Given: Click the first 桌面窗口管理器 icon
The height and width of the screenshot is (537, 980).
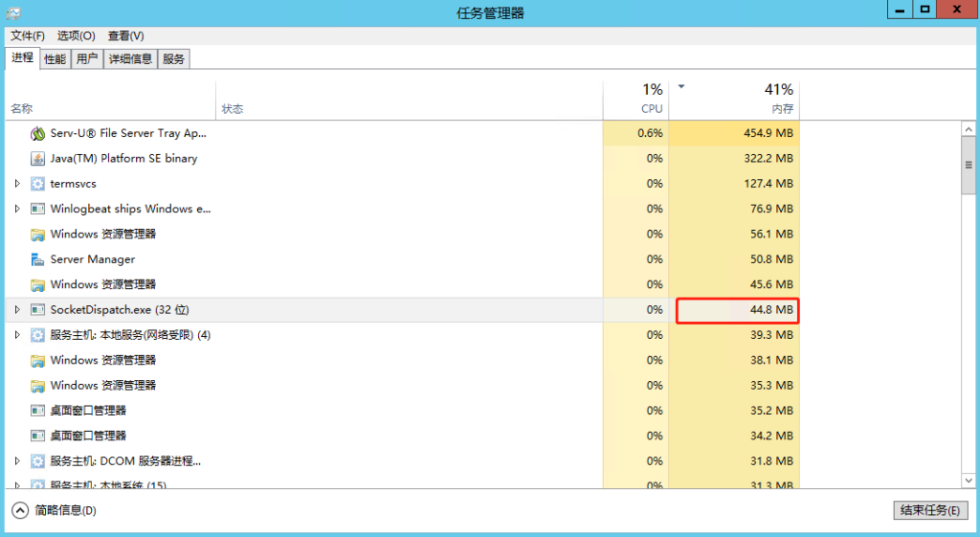Looking at the screenshot, I should [x=38, y=411].
